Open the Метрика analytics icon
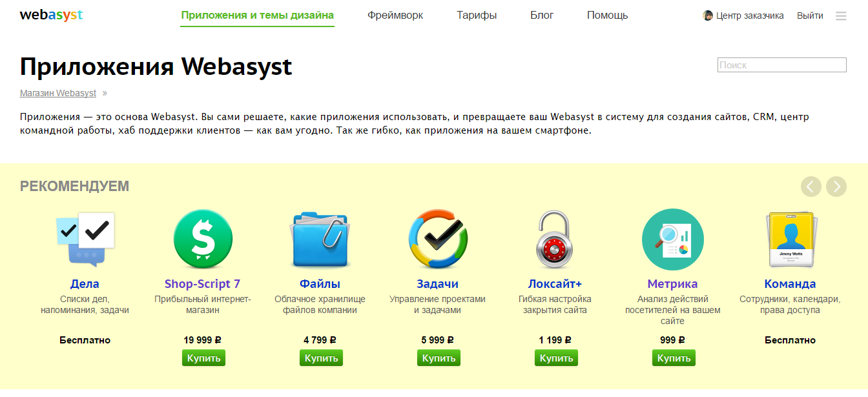This screenshot has height=397, width=868. (x=672, y=239)
